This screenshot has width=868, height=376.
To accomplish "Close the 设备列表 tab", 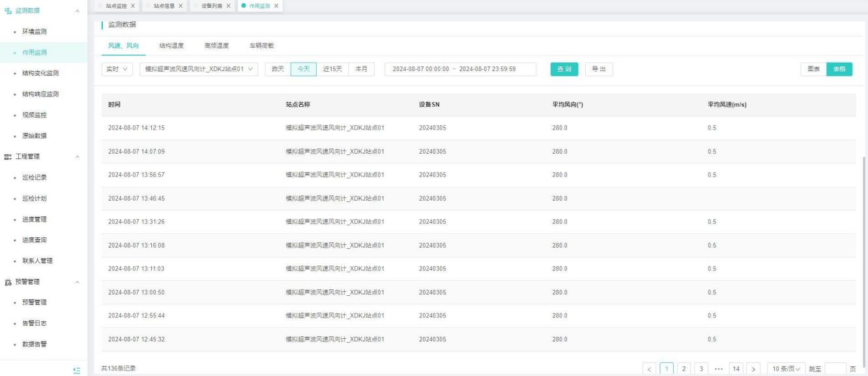I will point(229,6).
